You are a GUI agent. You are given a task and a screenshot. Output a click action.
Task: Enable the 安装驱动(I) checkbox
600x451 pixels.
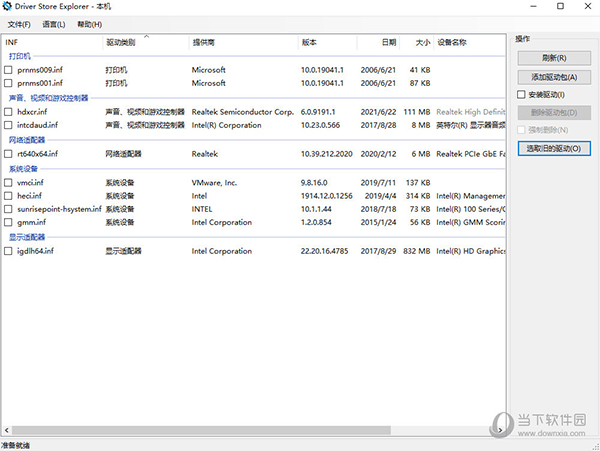pyautogui.click(x=520, y=94)
